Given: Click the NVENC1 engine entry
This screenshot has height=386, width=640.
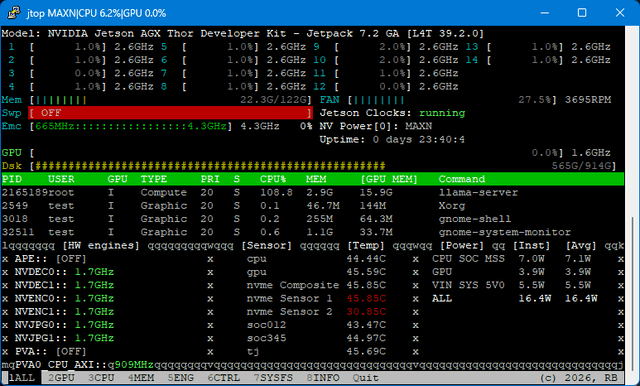Looking at the screenshot, I should tap(64, 312).
